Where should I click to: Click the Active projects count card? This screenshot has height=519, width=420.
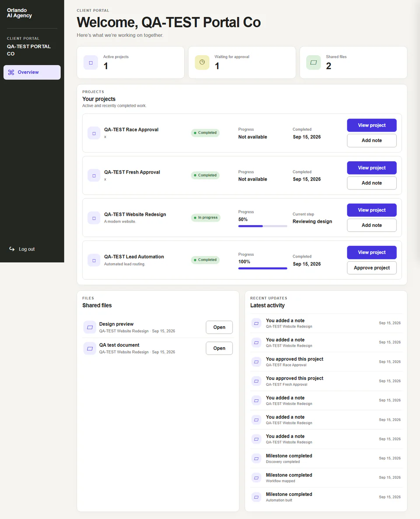click(x=130, y=63)
